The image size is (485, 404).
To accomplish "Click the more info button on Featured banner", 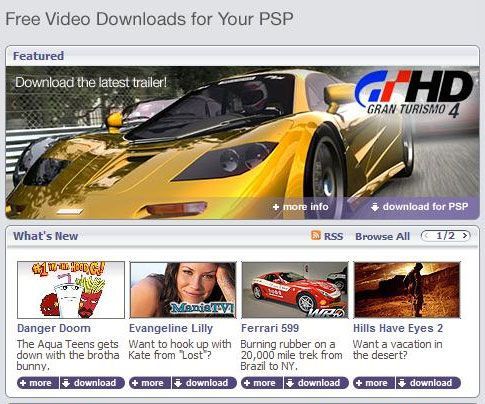I will click(x=300, y=207).
